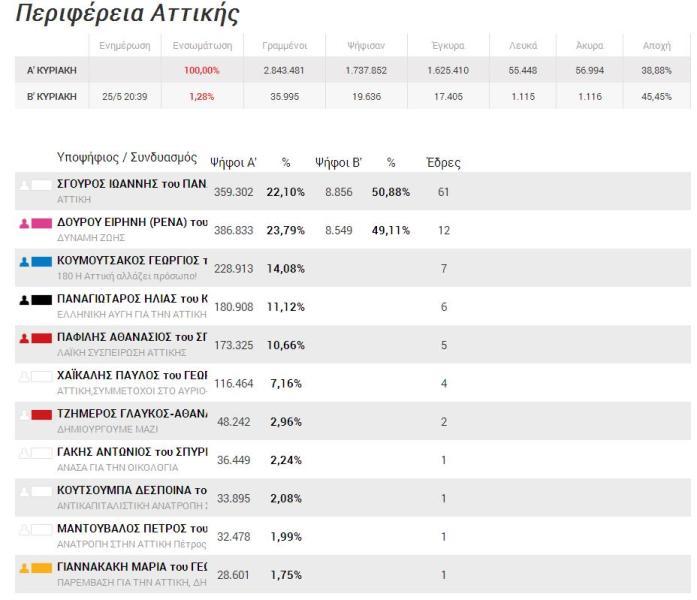Click the Έδρες column header
This screenshot has height=600, width=697.
coord(443,162)
